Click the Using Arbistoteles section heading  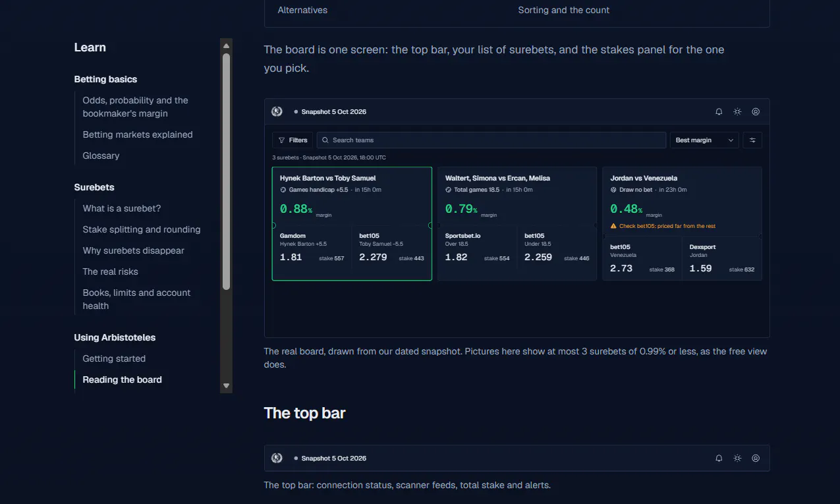(x=115, y=337)
